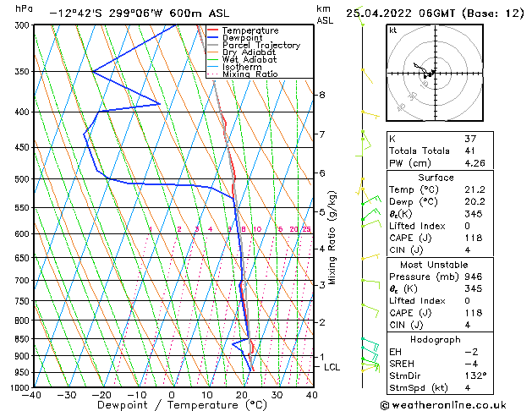The width and height of the screenshot is (532, 411).
Task: Click the Most Unstable CAPE value 118
Action: pos(474,313)
